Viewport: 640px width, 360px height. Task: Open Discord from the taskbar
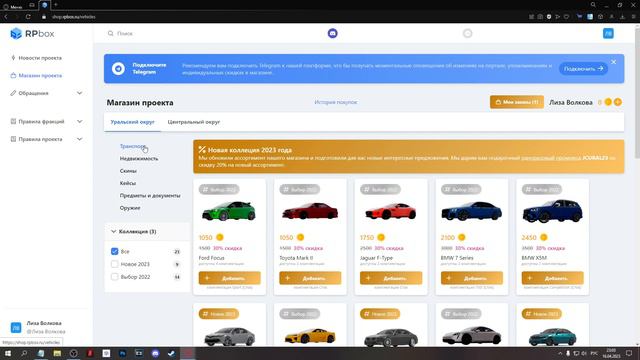[x=155, y=353]
